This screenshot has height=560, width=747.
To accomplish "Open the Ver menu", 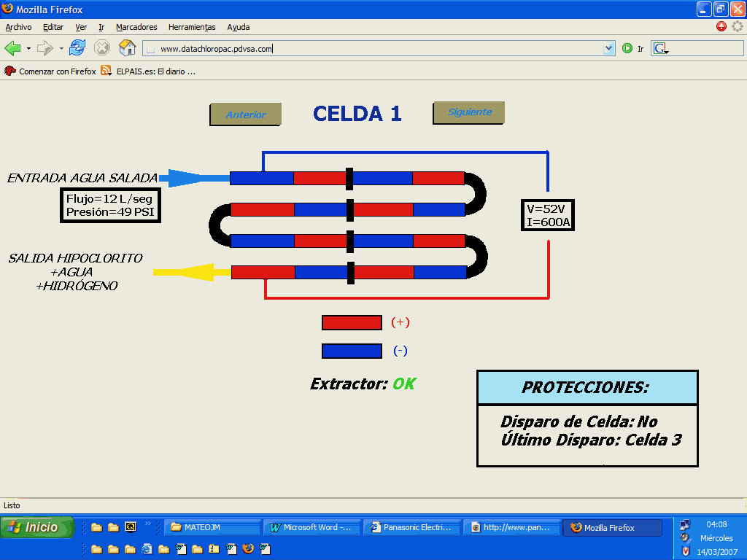I will [81, 27].
